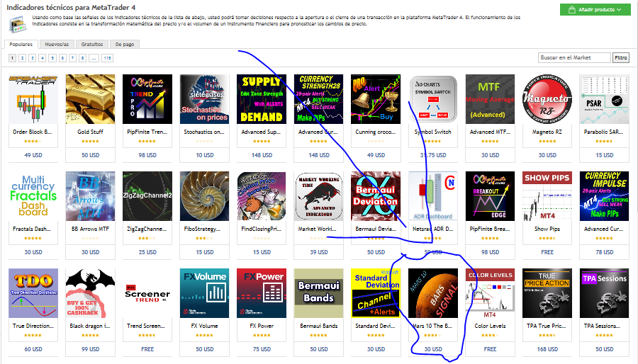
Task: Open the Gold Stuff gold bars thumbnail
Action: click(90, 99)
